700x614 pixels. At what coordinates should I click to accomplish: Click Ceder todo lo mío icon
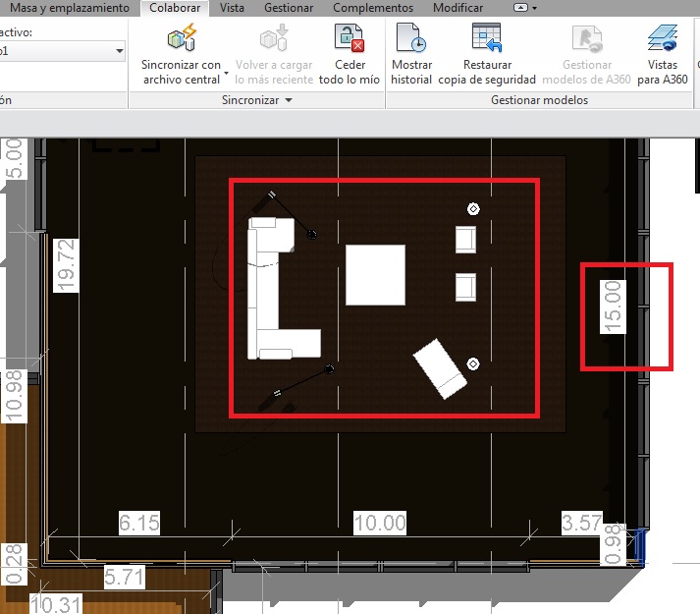click(350, 40)
